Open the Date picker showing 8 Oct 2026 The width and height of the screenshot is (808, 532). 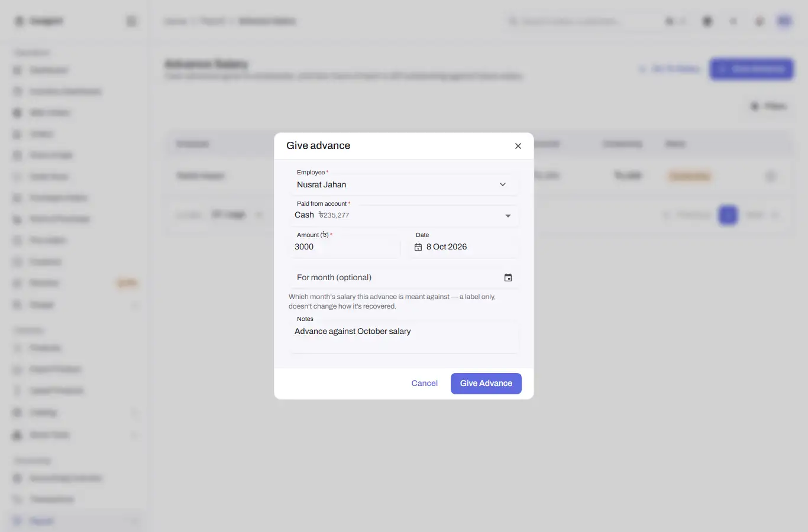point(464,247)
